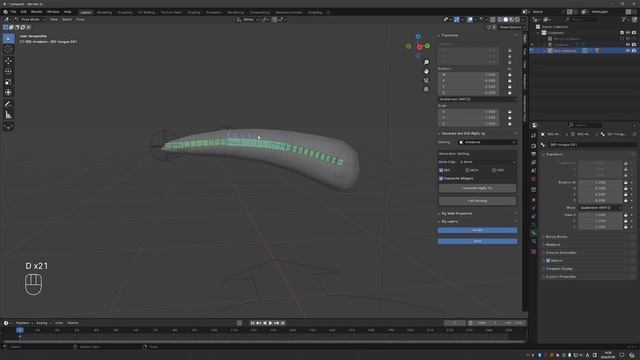This screenshot has width=640, height=360.
Task: Click the perspective/orthographic grid icon in viewport
Action: pos(426,89)
